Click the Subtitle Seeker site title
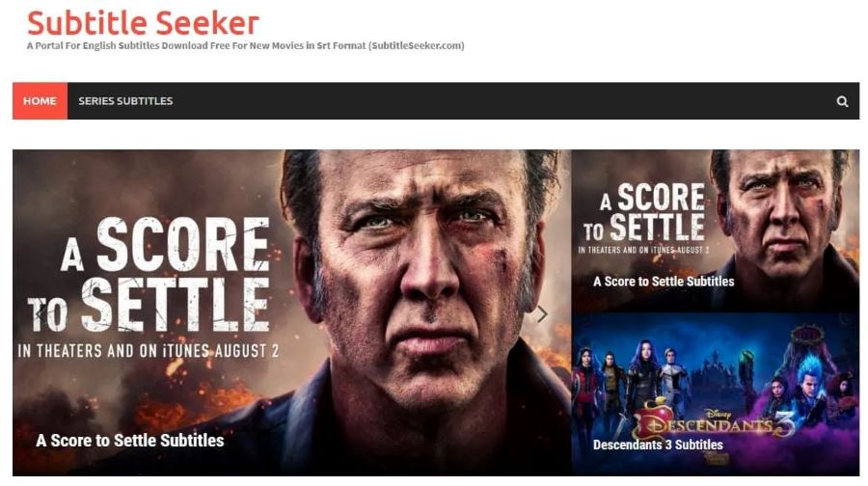Viewport: 868px width, 486px height. (143, 23)
